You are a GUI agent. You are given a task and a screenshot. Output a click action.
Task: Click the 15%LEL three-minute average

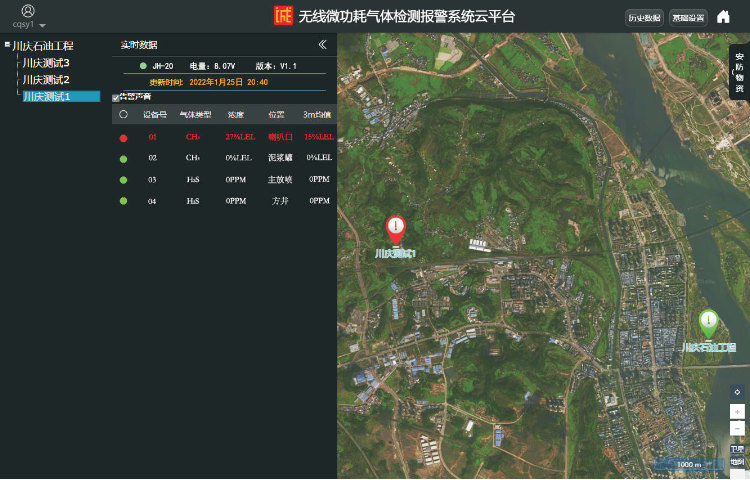[319, 137]
